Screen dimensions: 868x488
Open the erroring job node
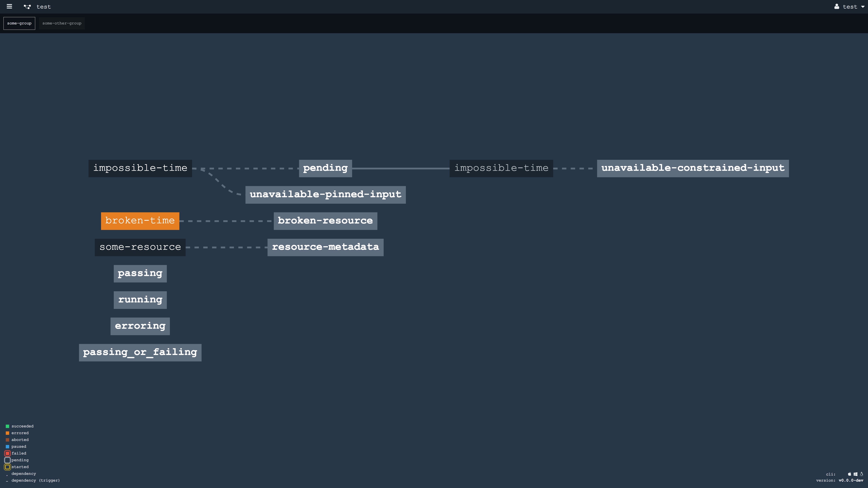140,326
